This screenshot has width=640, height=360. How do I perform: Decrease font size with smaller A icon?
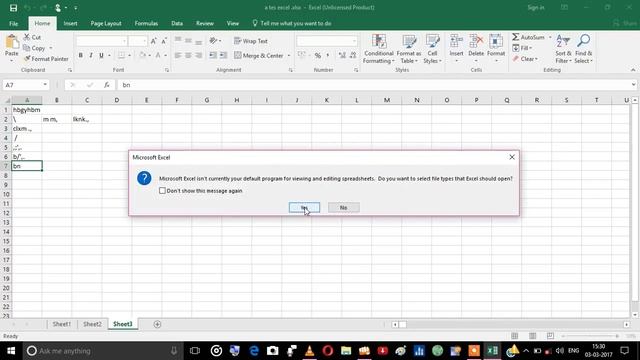tap(164, 41)
